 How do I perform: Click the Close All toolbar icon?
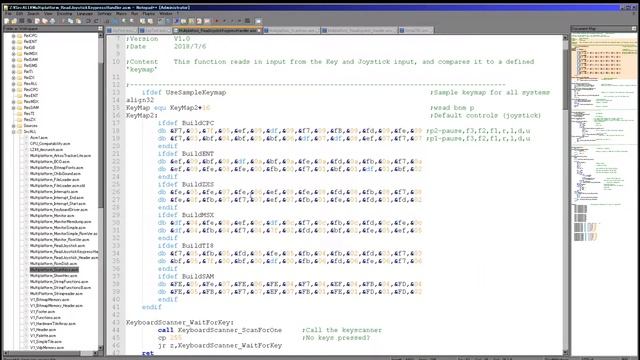pyautogui.click(x=44, y=21)
